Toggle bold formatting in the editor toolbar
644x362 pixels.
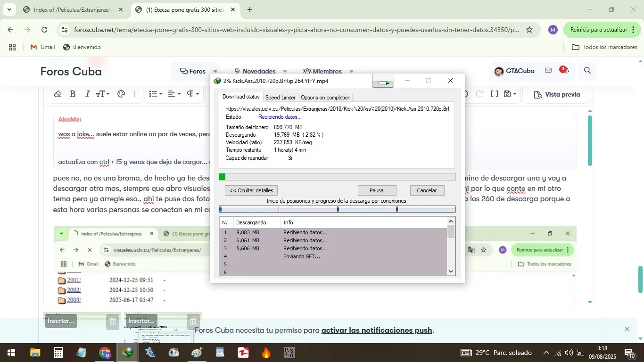pos(73,94)
